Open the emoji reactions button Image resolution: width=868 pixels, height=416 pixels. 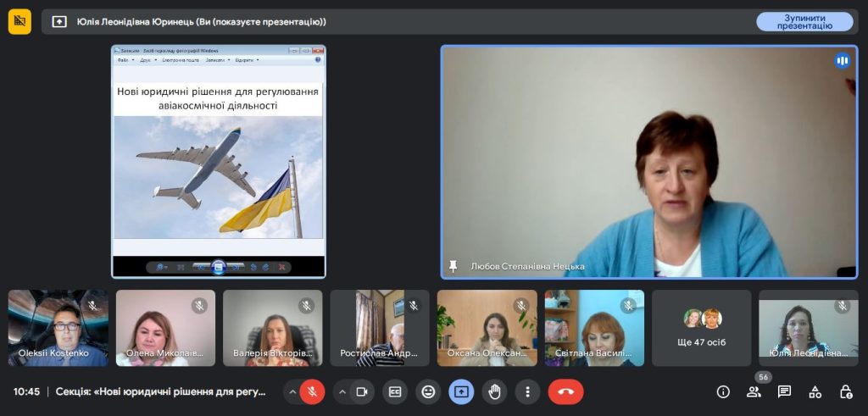(428, 391)
